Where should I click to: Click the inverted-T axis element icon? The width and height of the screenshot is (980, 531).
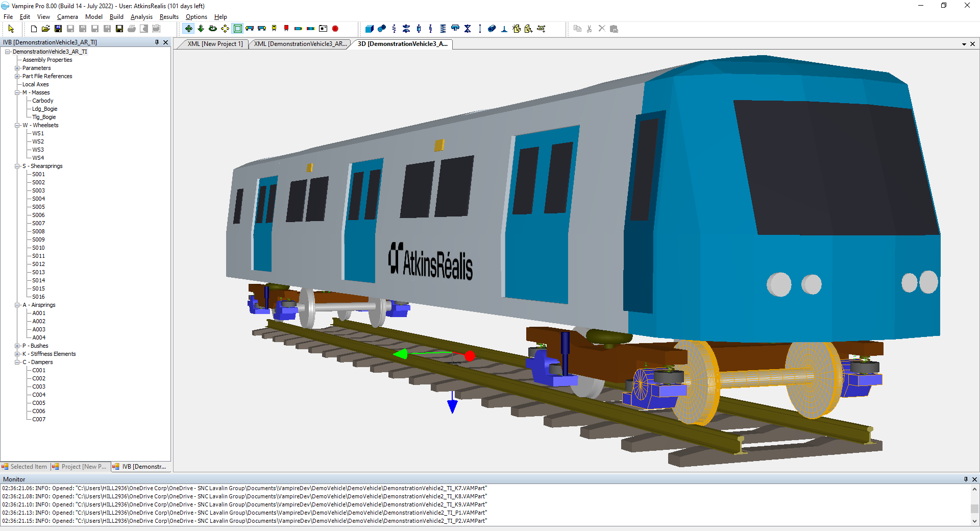click(504, 29)
